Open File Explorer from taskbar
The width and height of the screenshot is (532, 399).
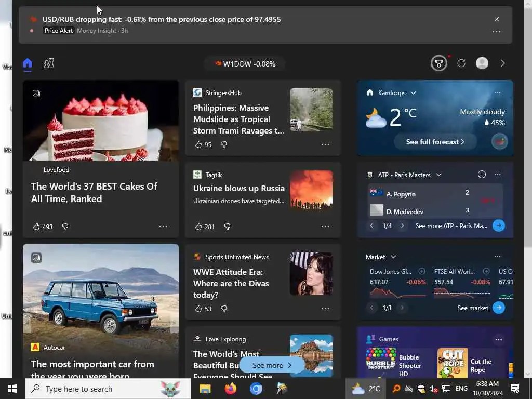(x=205, y=389)
